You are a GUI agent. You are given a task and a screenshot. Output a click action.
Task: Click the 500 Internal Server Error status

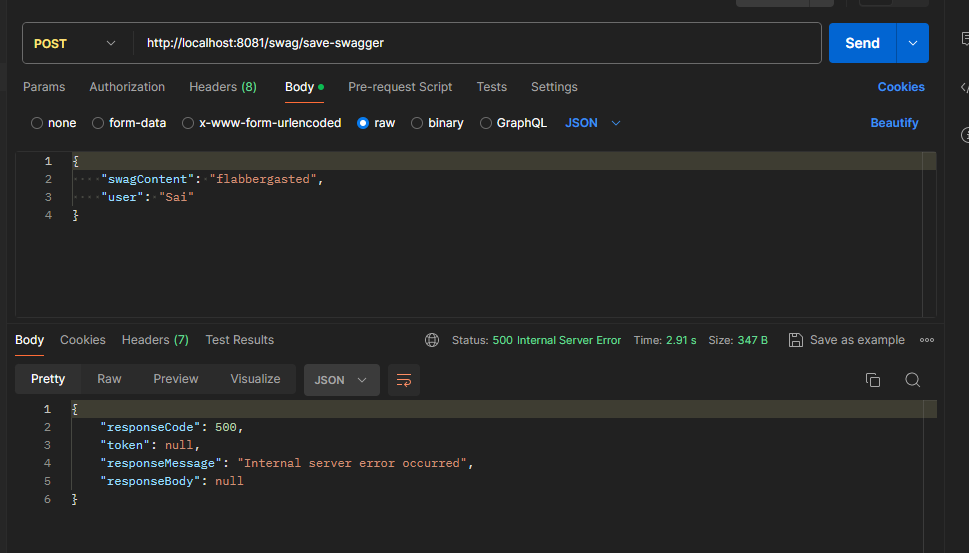[557, 340]
